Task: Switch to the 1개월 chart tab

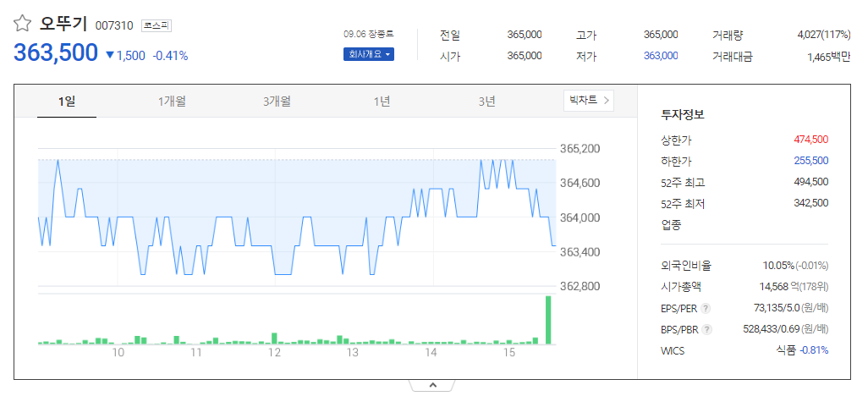Action: pos(172,102)
